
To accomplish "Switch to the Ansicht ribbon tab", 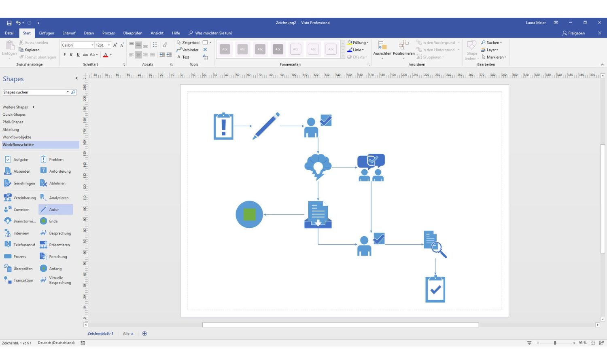I will (x=157, y=33).
